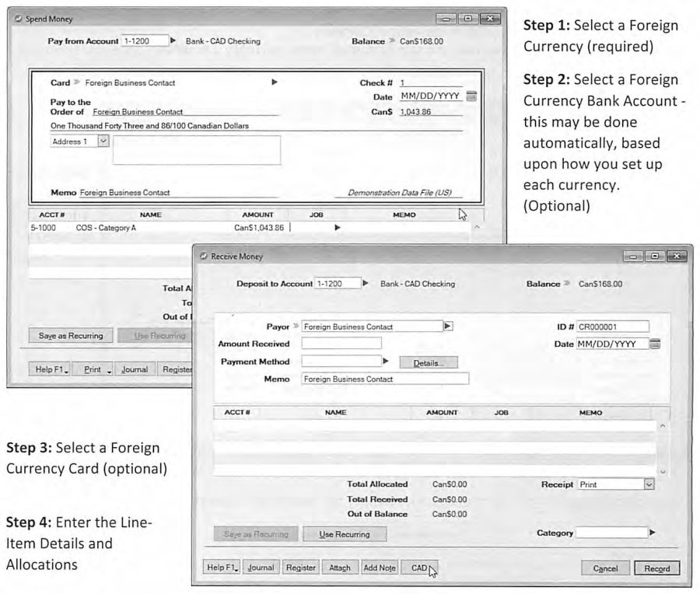Click Can$ amount field 1,043.86
The height and width of the screenshot is (594, 700).
[x=430, y=112]
